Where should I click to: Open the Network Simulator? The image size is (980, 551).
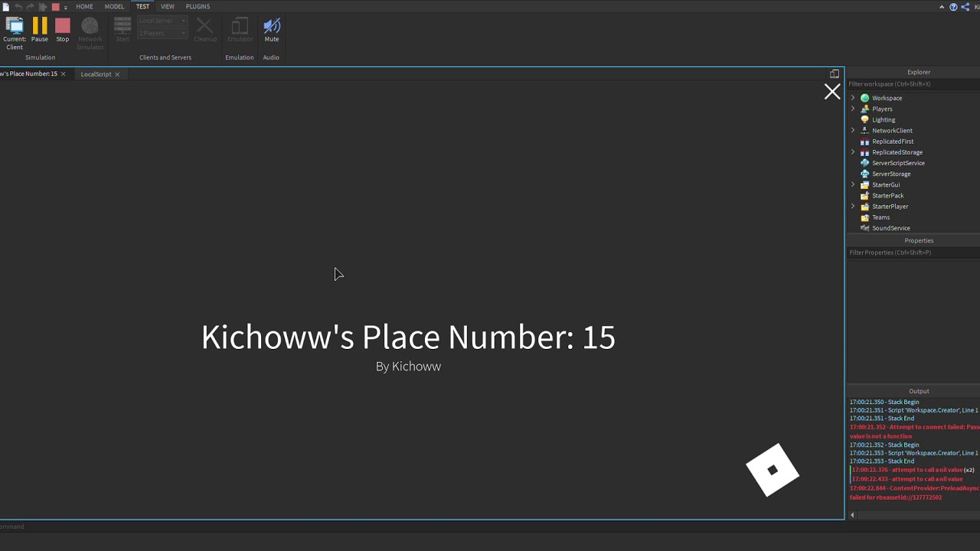point(90,34)
